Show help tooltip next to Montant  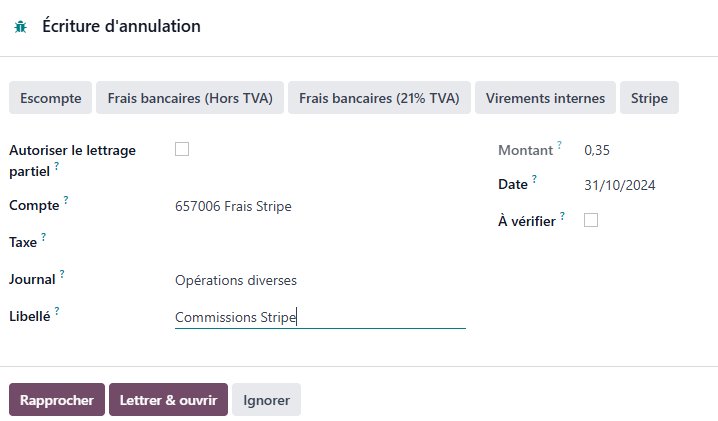tap(559, 145)
